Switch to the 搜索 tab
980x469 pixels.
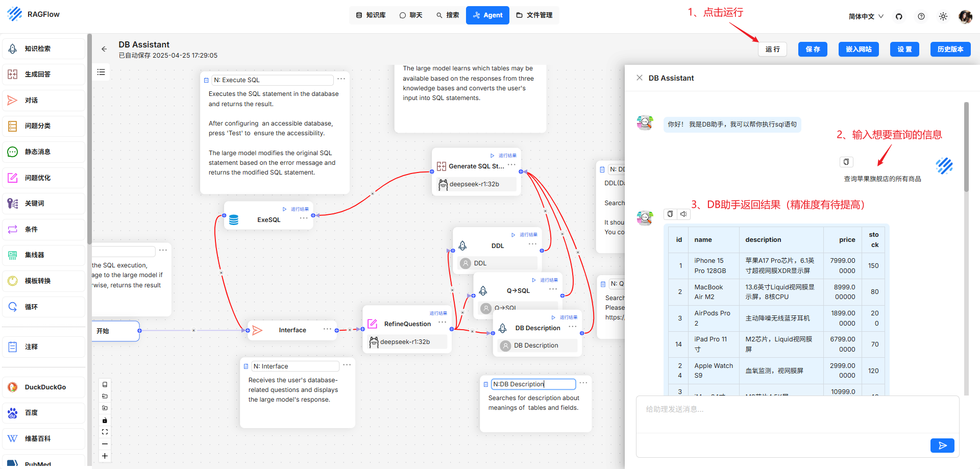coord(448,15)
